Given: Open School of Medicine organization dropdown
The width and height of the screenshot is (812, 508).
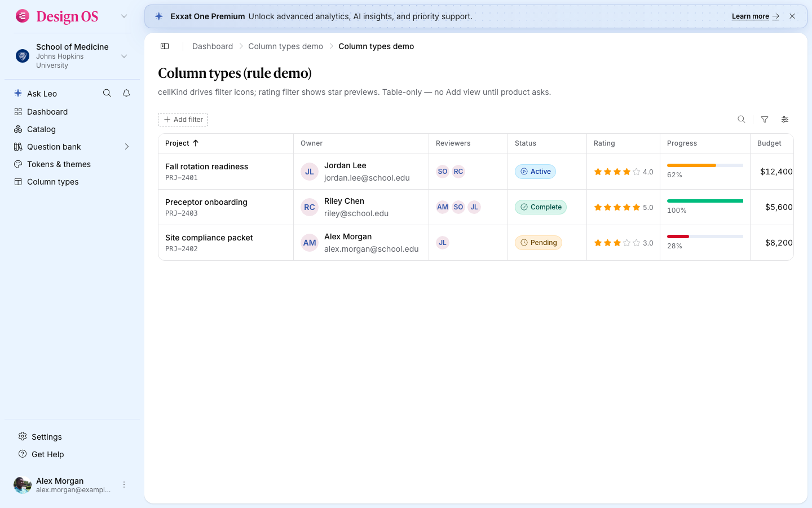Looking at the screenshot, I should pyautogui.click(x=72, y=56).
